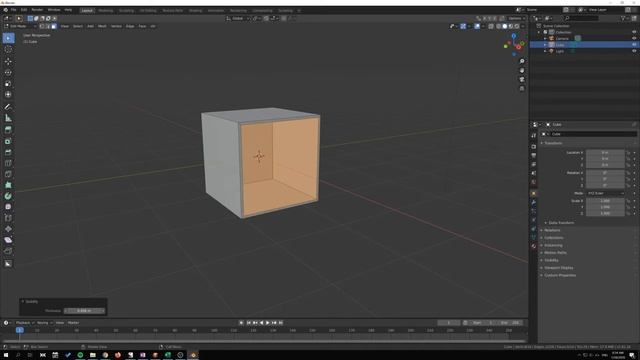The width and height of the screenshot is (640, 360).
Task: Switch to face select mode
Action: (54, 26)
